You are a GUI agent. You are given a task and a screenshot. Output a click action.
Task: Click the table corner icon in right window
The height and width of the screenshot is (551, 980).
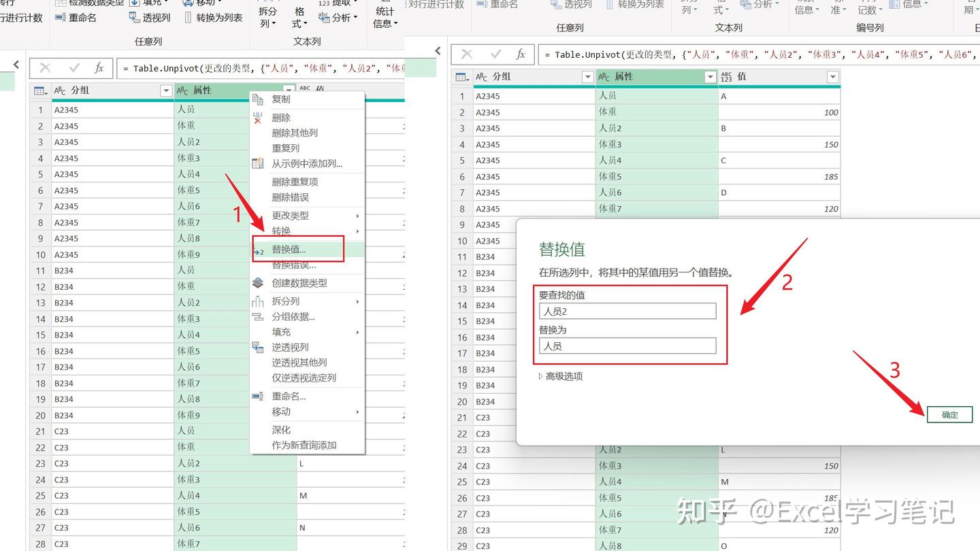[462, 77]
